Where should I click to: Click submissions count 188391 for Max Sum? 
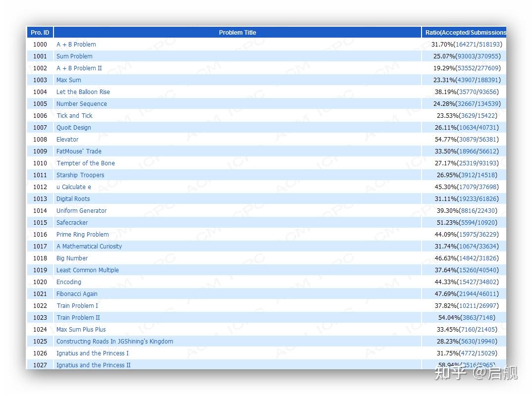point(487,80)
